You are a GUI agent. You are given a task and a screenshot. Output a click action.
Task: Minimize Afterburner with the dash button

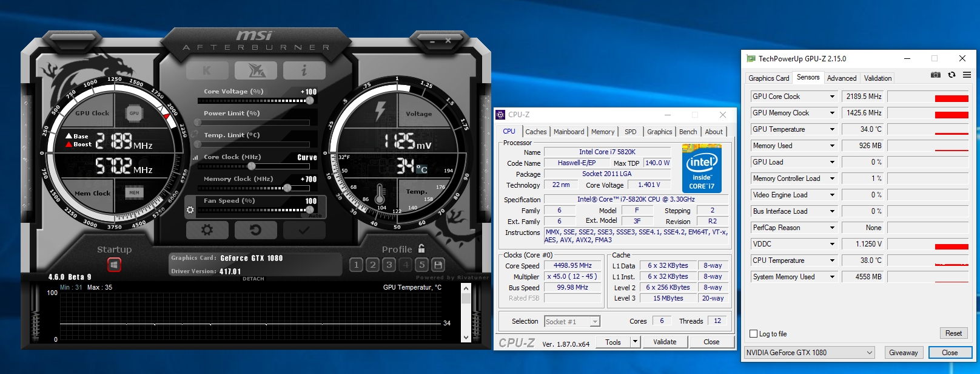click(x=432, y=41)
